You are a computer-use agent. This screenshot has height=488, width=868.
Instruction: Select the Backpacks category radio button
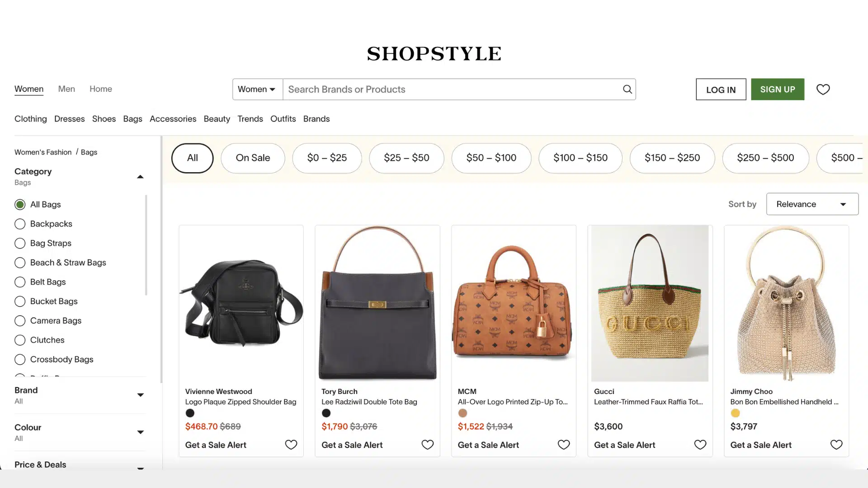(20, 224)
